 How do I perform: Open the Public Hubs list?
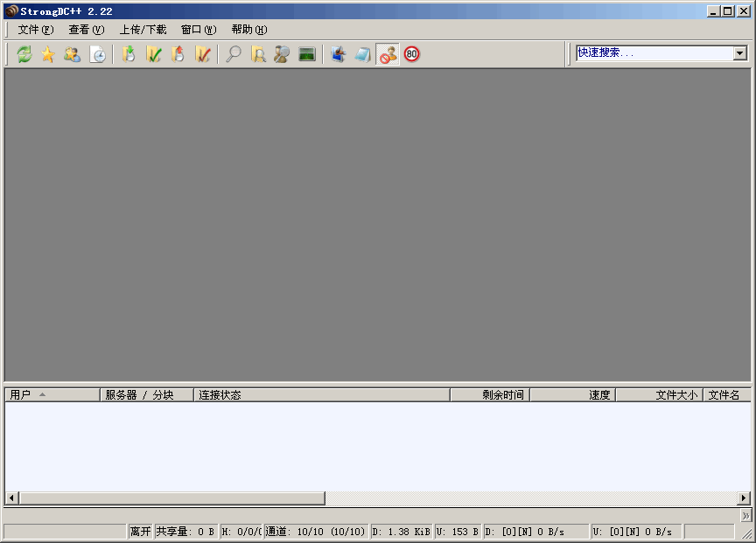tap(24, 53)
